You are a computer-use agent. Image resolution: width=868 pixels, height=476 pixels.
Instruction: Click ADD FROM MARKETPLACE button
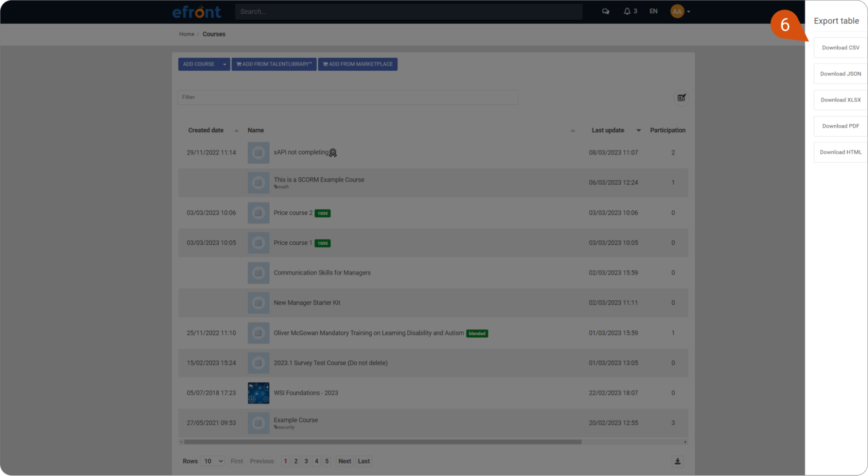coord(357,64)
